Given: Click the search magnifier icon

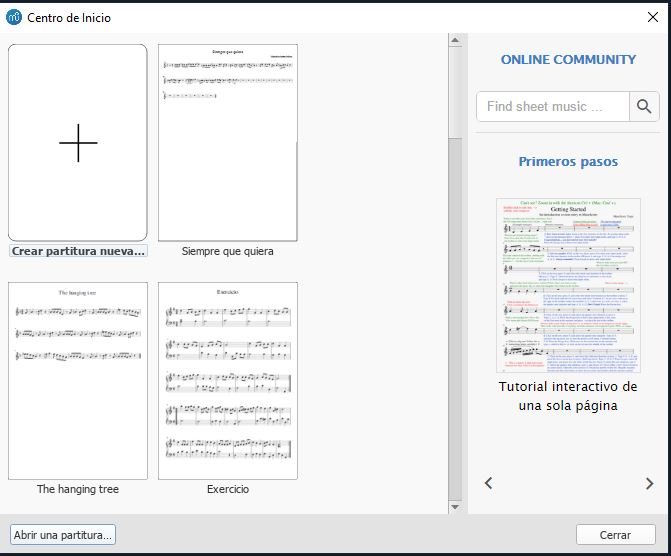Looking at the screenshot, I should [x=644, y=106].
